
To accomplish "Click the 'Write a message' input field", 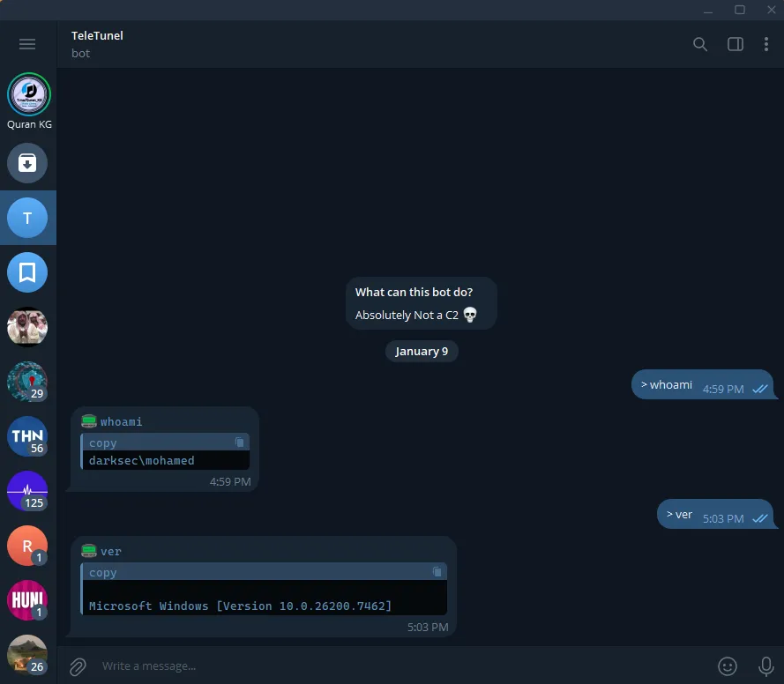I will (x=353, y=665).
